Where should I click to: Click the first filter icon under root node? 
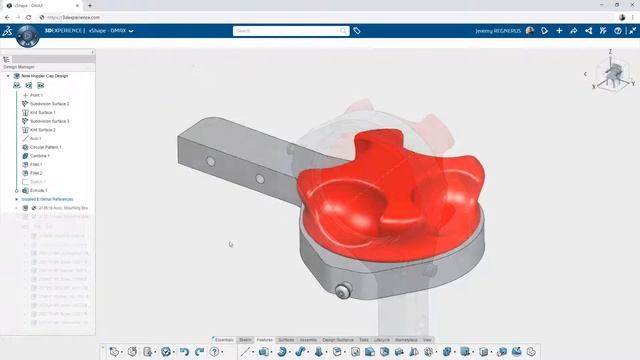point(16,85)
